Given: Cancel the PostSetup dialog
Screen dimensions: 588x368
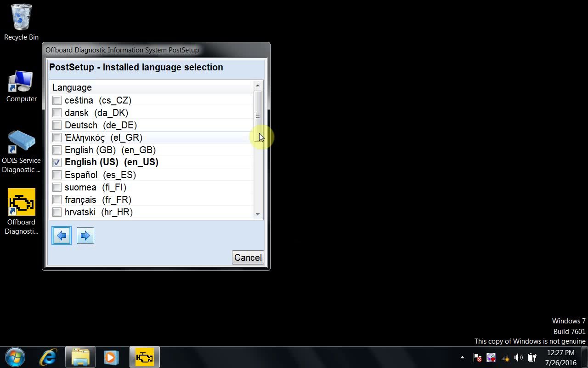Looking at the screenshot, I should click(248, 258).
